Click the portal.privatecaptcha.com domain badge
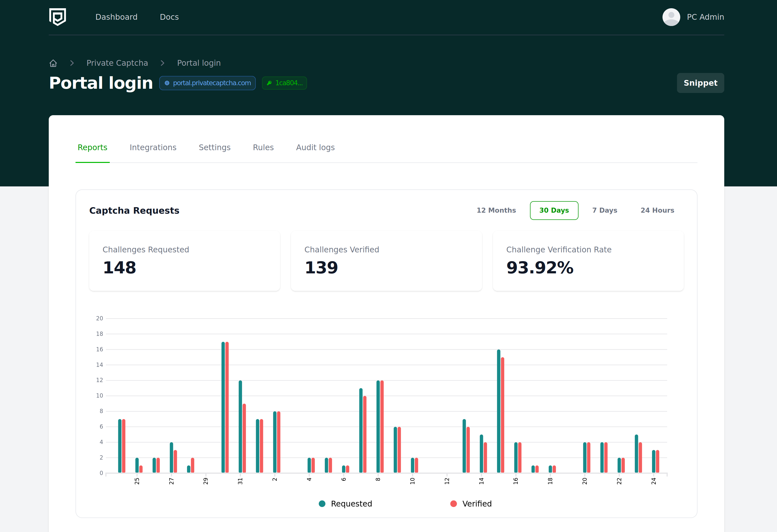Viewport: 777px width, 532px height. (211, 83)
